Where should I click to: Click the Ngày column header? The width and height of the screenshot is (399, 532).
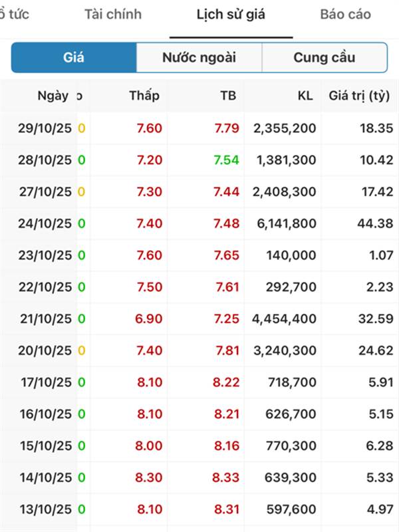53,96
